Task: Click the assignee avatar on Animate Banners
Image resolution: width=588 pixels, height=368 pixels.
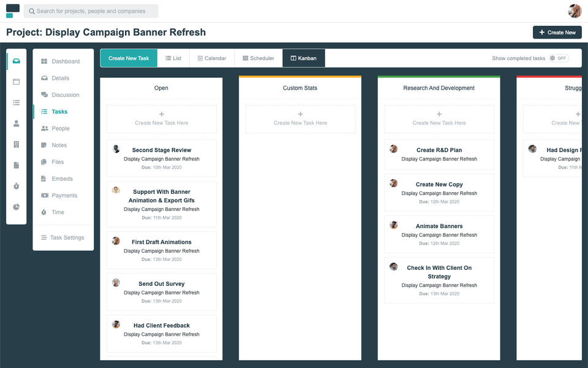Action: [393, 225]
